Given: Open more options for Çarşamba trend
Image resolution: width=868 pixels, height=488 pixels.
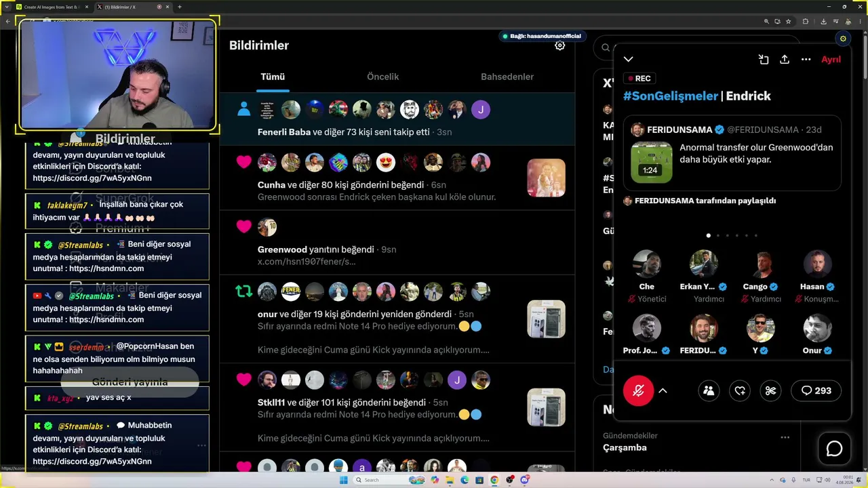Looking at the screenshot, I should click(785, 437).
